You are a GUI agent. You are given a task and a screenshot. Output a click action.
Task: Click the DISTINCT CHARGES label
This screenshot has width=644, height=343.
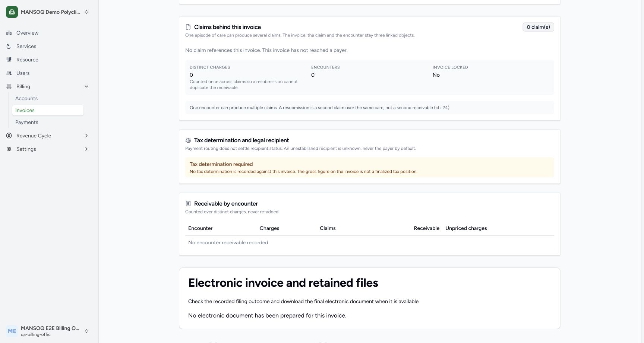210,67
